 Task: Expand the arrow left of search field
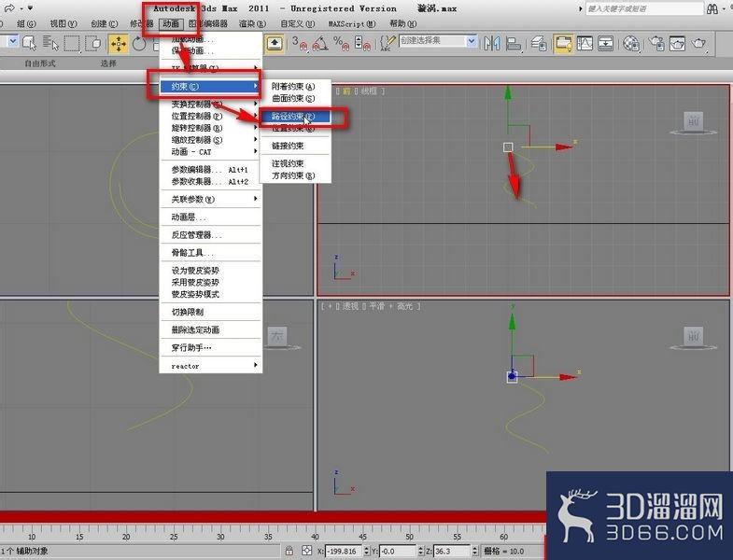pyautogui.click(x=580, y=9)
